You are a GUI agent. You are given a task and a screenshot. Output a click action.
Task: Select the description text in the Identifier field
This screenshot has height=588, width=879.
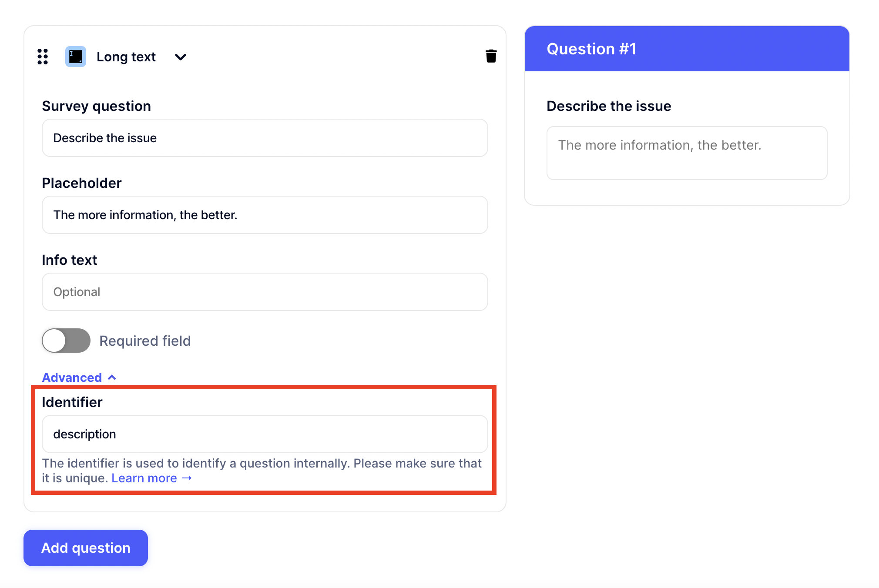click(x=84, y=434)
